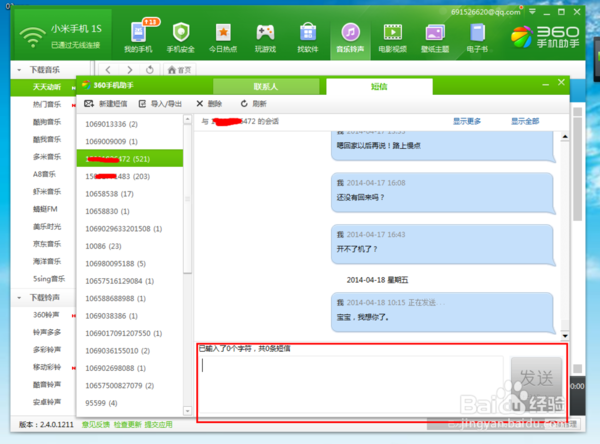Image resolution: width=600 pixels, height=444 pixels.
Task: Click 意见反馈 link in status bar
Action: [96, 424]
